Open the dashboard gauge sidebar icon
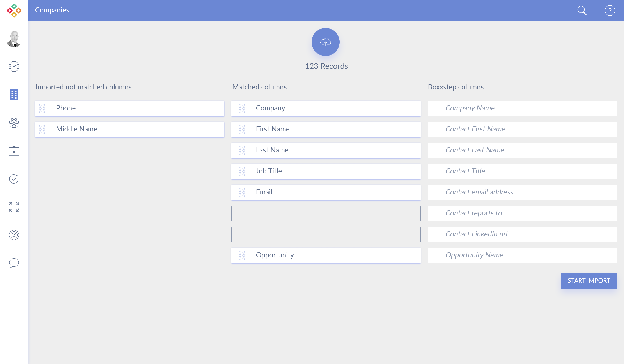 (14, 66)
